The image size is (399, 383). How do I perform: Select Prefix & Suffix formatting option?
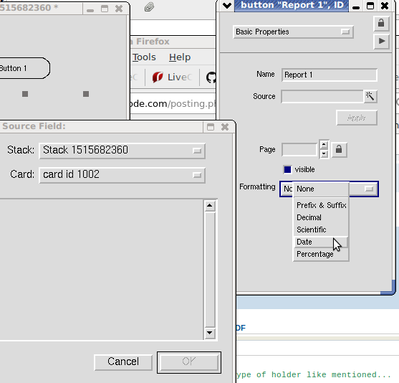[321, 205]
